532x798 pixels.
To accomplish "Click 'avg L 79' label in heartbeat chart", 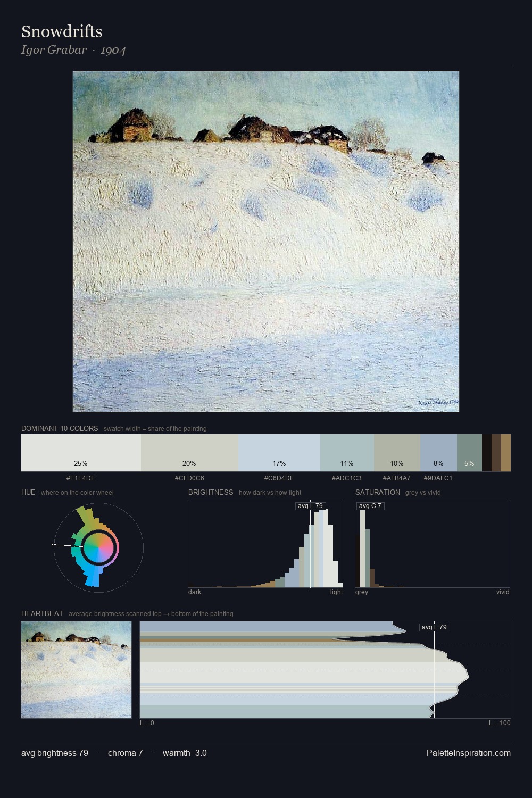I will (x=435, y=627).
